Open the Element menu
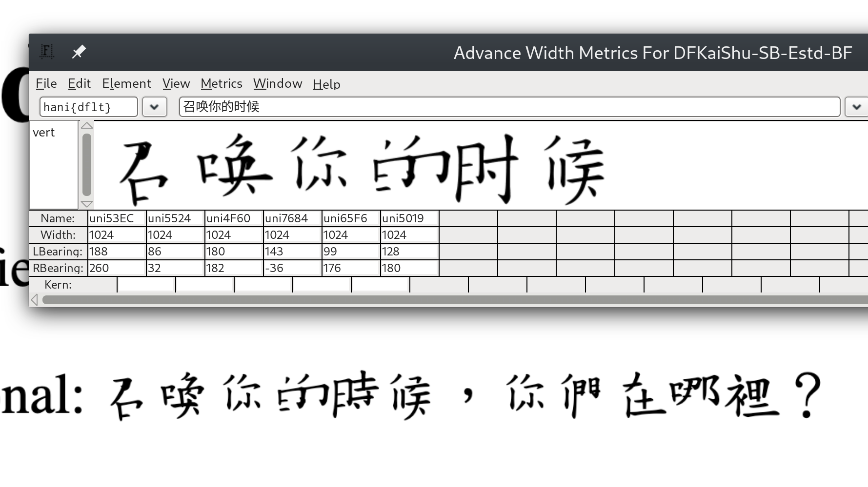 [x=126, y=83]
